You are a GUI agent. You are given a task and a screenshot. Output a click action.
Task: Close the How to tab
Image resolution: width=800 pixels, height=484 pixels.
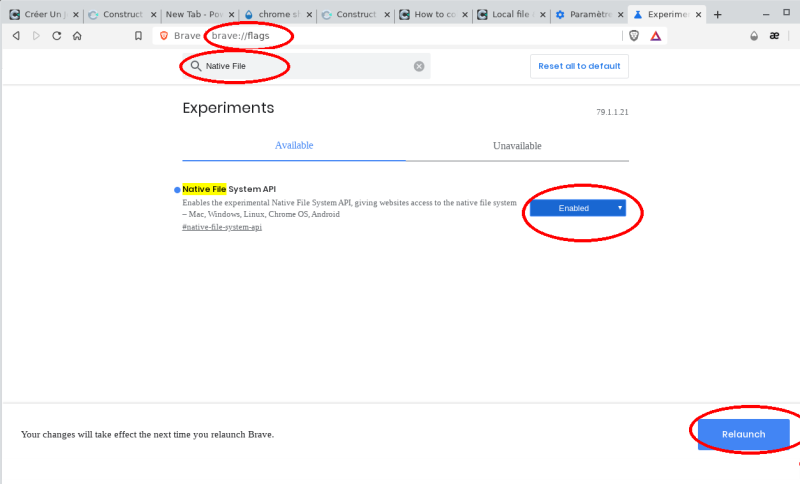click(465, 15)
